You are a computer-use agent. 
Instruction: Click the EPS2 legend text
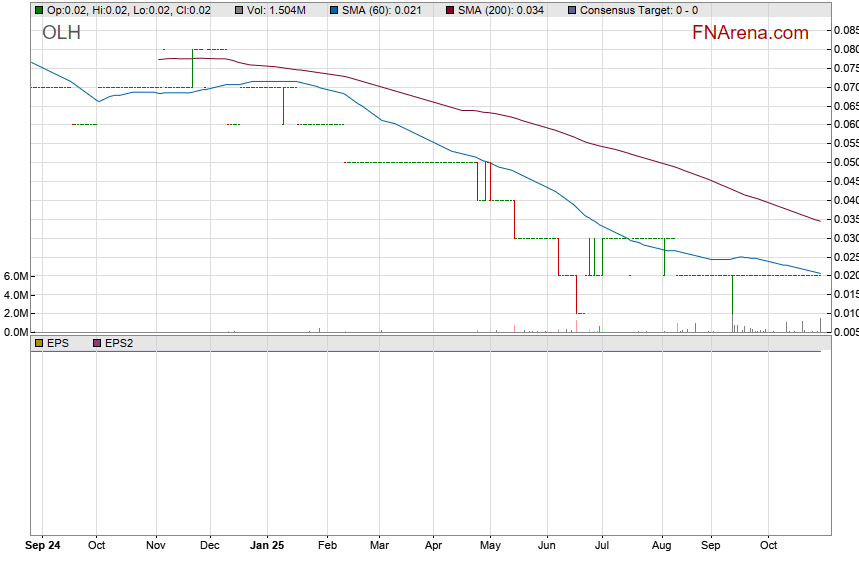pyautogui.click(x=119, y=343)
